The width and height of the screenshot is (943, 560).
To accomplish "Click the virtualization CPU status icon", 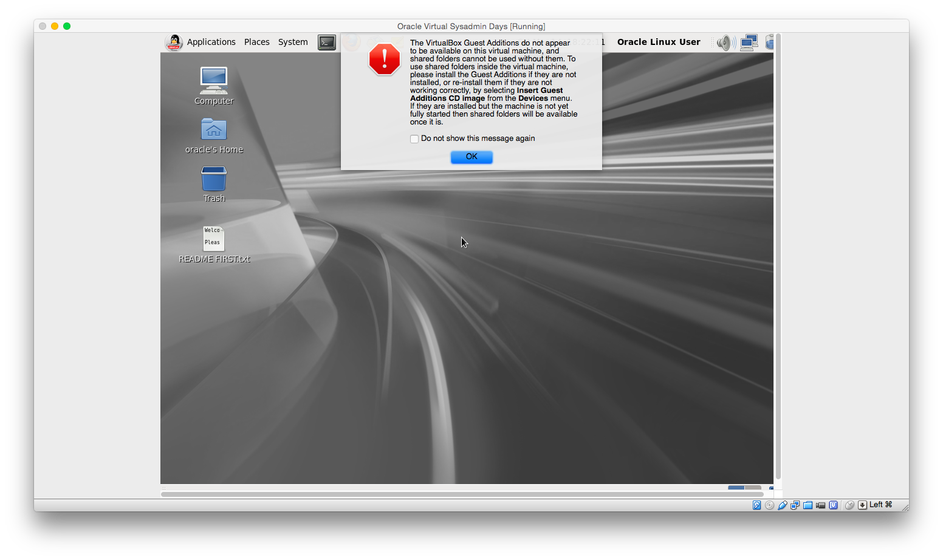I will click(833, 505).
